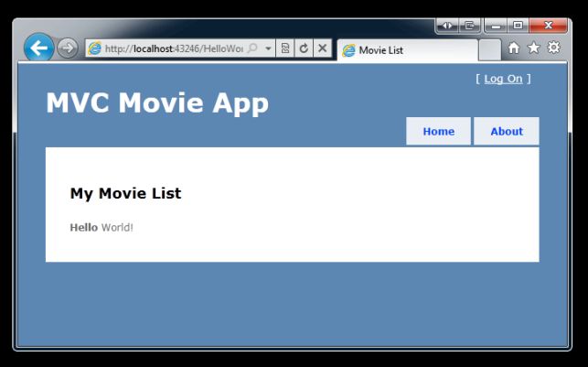The height and width of the screenshot is (367, 588).
Task: Click the Internet Explorer page icon in address bar
Action: (x=94, y=49)
